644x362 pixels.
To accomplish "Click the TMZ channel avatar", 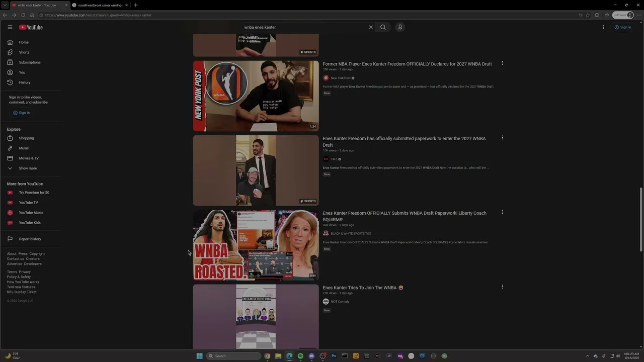I will (326, 159).
